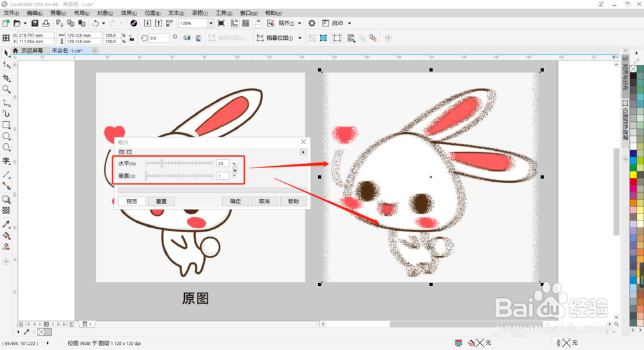Select the Color Eyedropper tool

(x=6, y=224)
